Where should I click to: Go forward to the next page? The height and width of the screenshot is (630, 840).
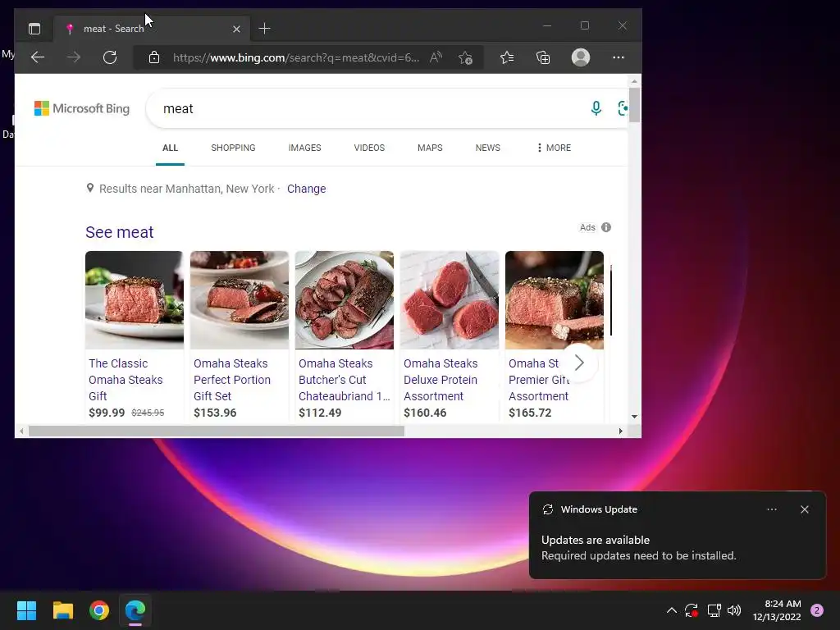(x=74, y=57)
